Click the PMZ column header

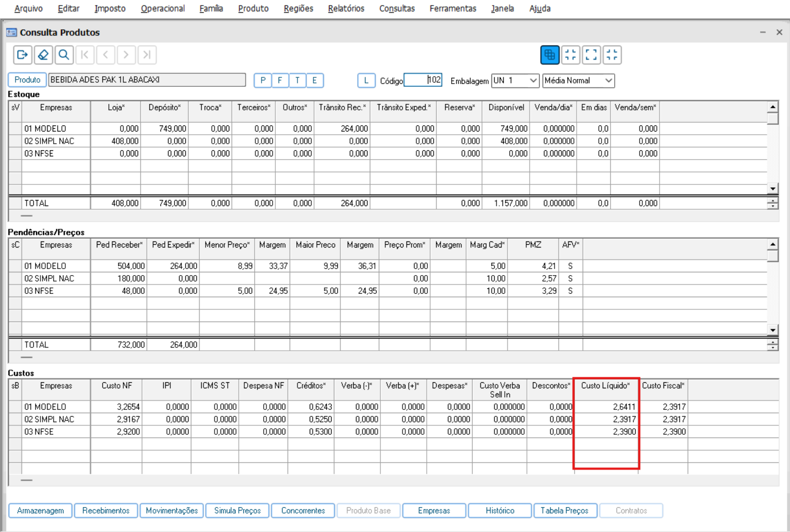point(533,249)
